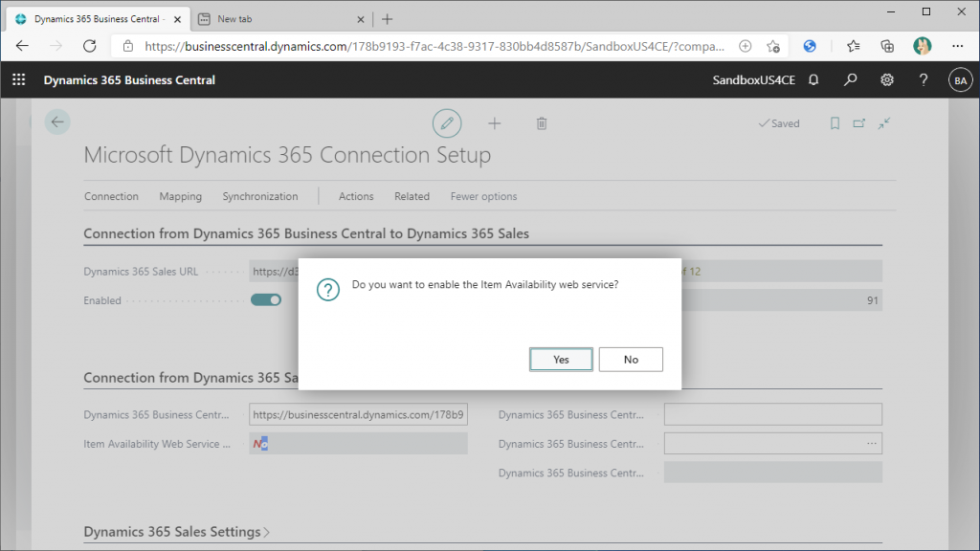980x551 pixels.
Task: Click the SandboxUS4CE environment label
Action: (754, 80)
